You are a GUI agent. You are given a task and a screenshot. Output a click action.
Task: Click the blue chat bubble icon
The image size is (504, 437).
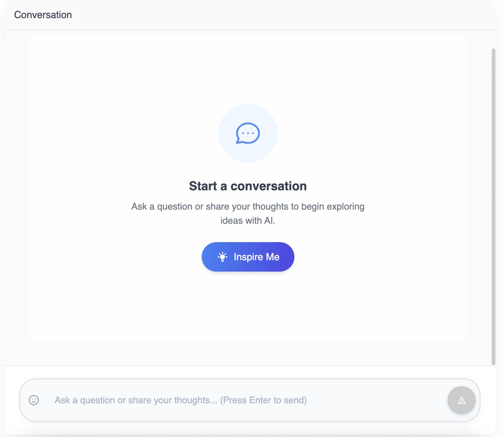(x=248, y=133)
